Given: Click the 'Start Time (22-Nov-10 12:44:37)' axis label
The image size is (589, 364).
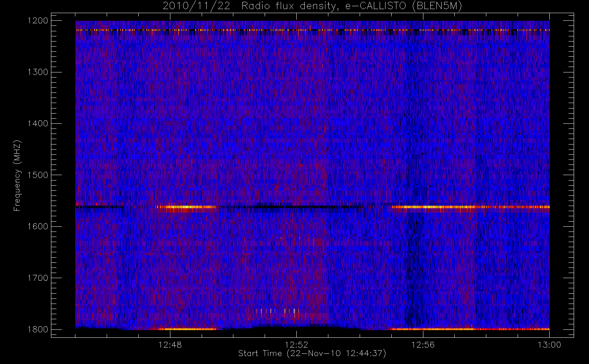Looking at the screenshot, I should coord(312,353).
